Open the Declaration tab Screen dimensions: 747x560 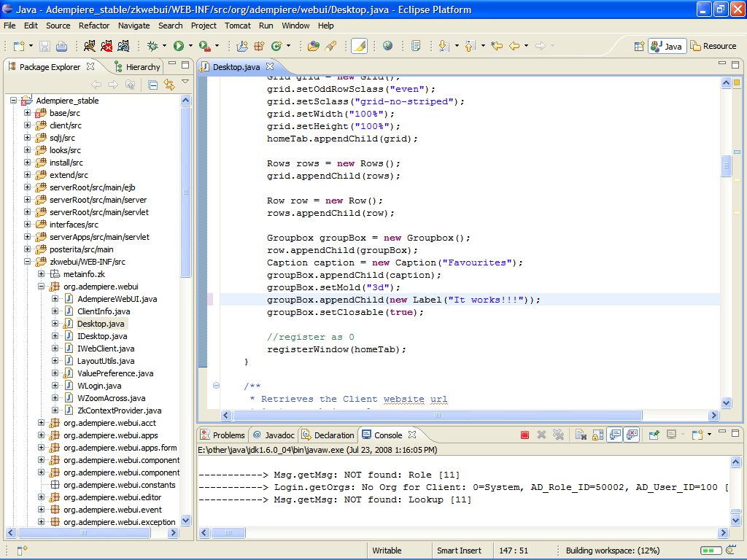[328, 435]
